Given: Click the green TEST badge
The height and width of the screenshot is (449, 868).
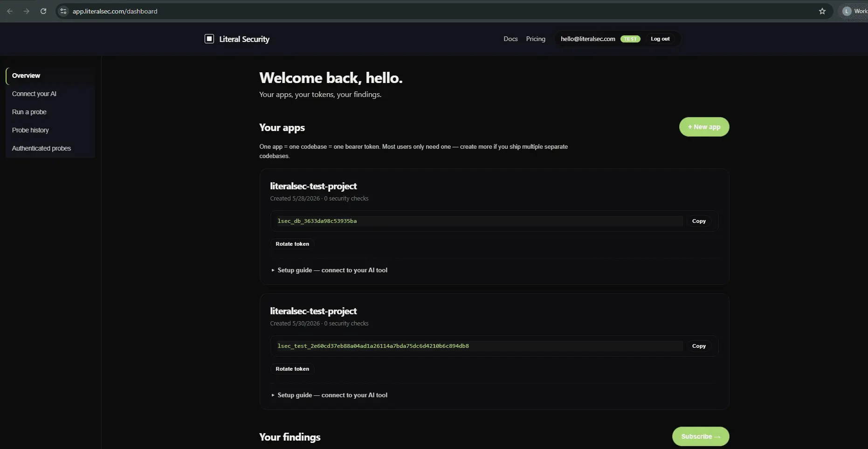Looking at the screenshot, I should 630,39.
